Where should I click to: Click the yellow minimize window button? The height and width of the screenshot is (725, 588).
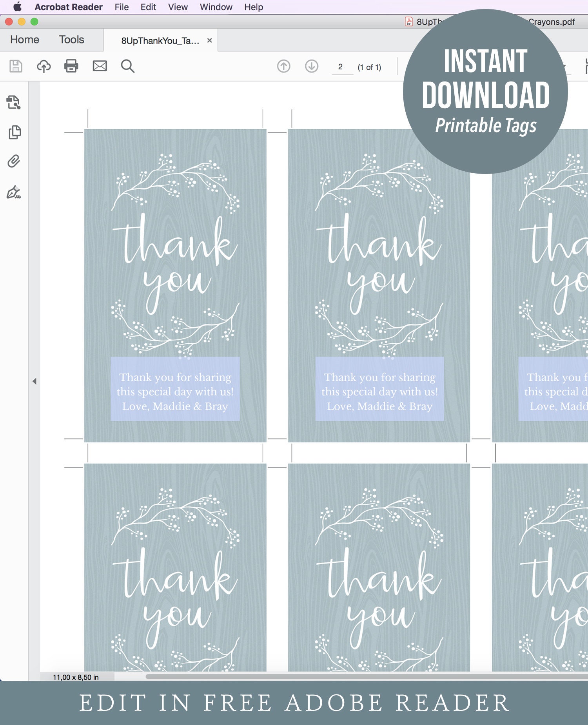[x=22, y=22]
